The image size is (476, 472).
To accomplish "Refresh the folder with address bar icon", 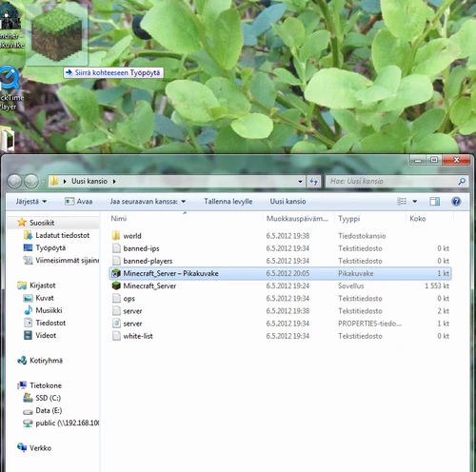I will (x=313, y=182).
